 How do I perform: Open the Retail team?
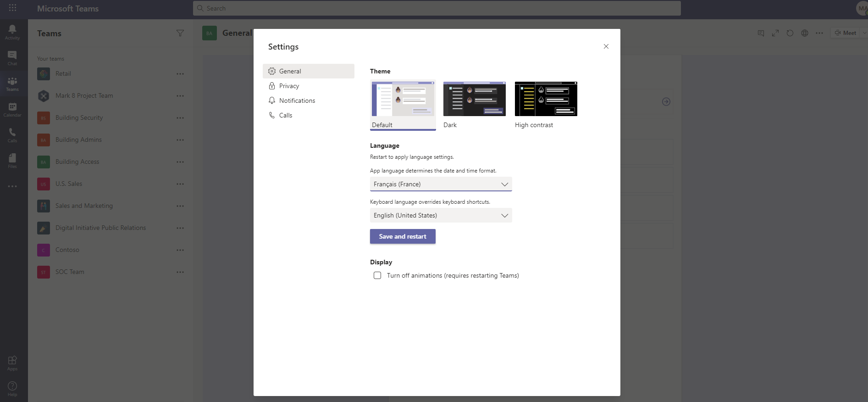pyautogui.click(x=63, y=74)
